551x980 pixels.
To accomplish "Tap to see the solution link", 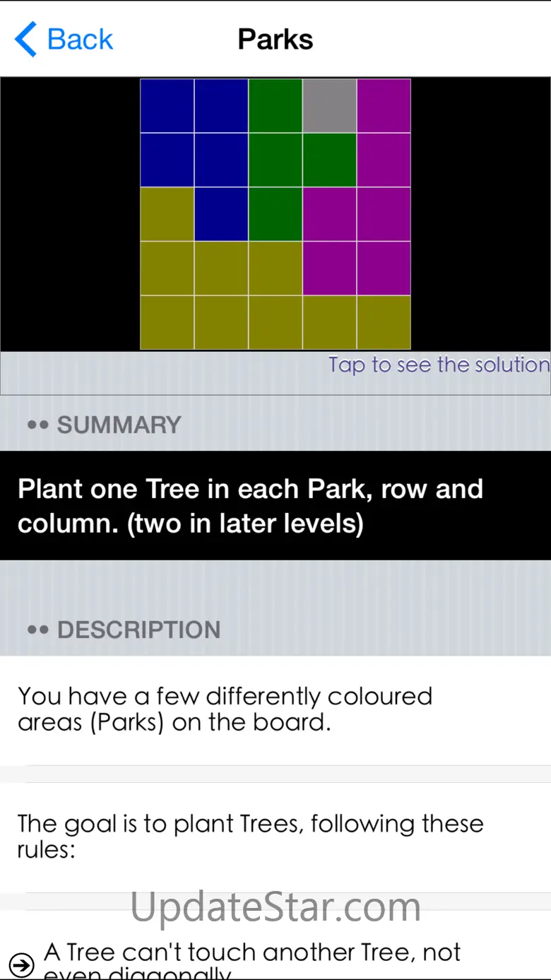I will coord(439,365).
